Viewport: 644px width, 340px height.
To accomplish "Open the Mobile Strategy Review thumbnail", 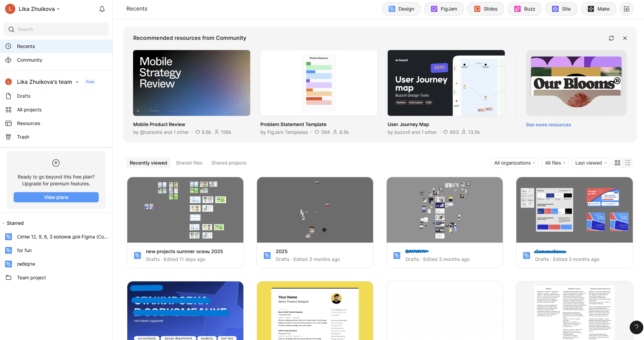I will 192,83.
